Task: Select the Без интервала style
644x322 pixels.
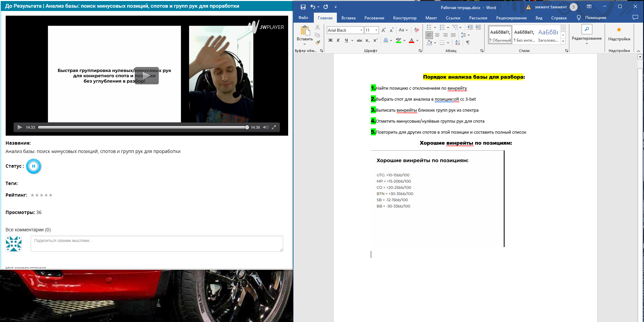Action: pos(524,35)
